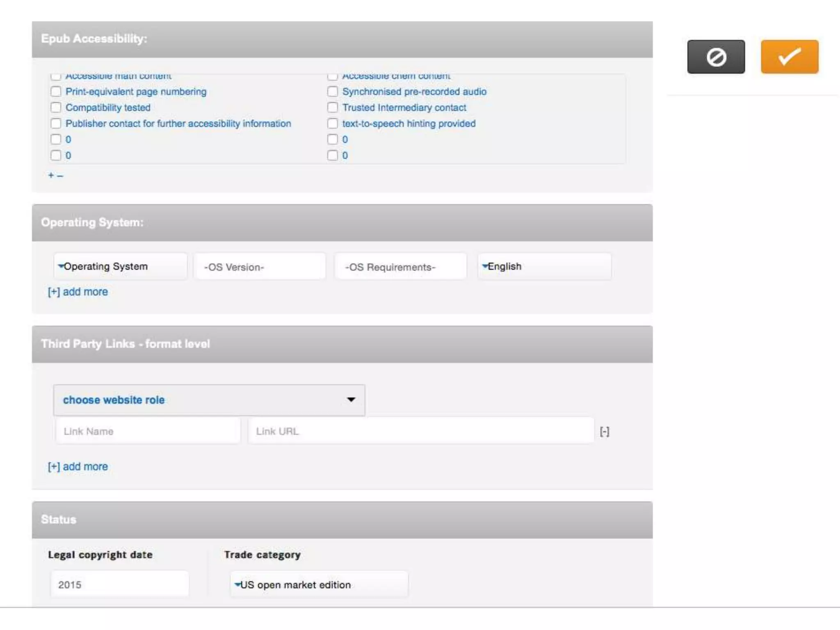This screenshot has height=630, width=840.
Task: Open the US open market edition dropdown
Action: [319, 585]
